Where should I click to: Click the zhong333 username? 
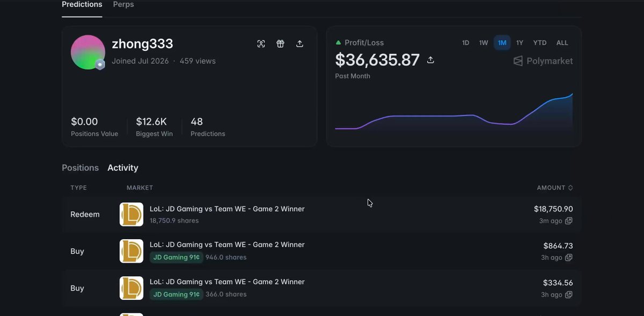[142, 44]
